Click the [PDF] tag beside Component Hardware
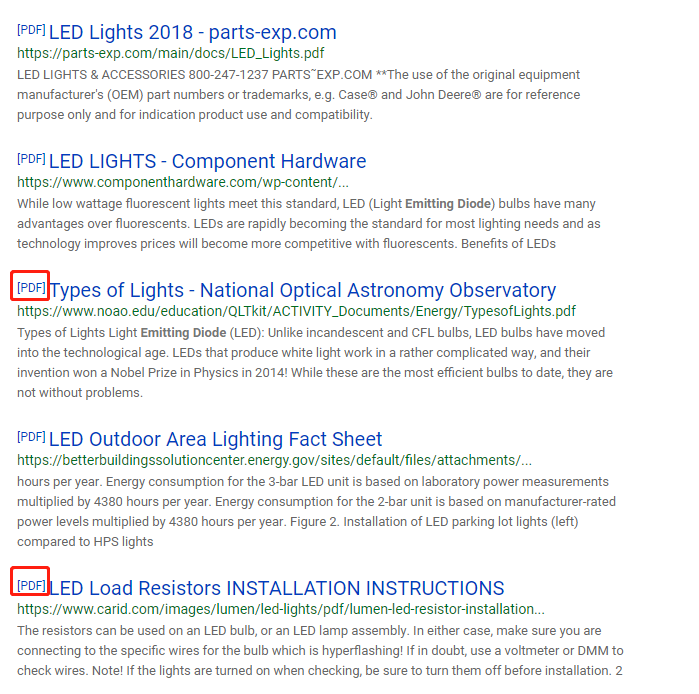This screenshot has width=699, height=694. pyautogui.click(x=31, y=159)
